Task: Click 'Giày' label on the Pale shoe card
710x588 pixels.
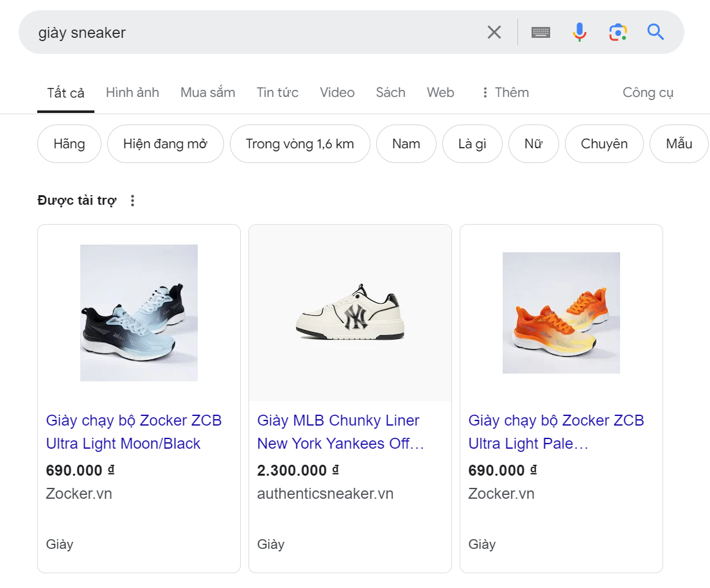Action: pyautogui.click(x=481, y=544)
